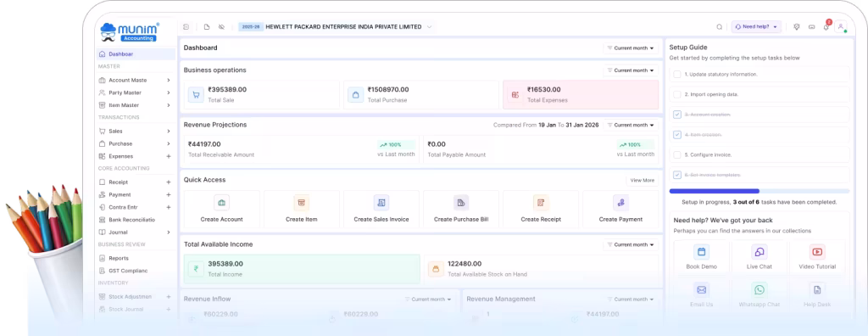The width and height of the screenshot is (868, 336).
Task: Click plus button next to Expenses
Action: coord(169,156)
